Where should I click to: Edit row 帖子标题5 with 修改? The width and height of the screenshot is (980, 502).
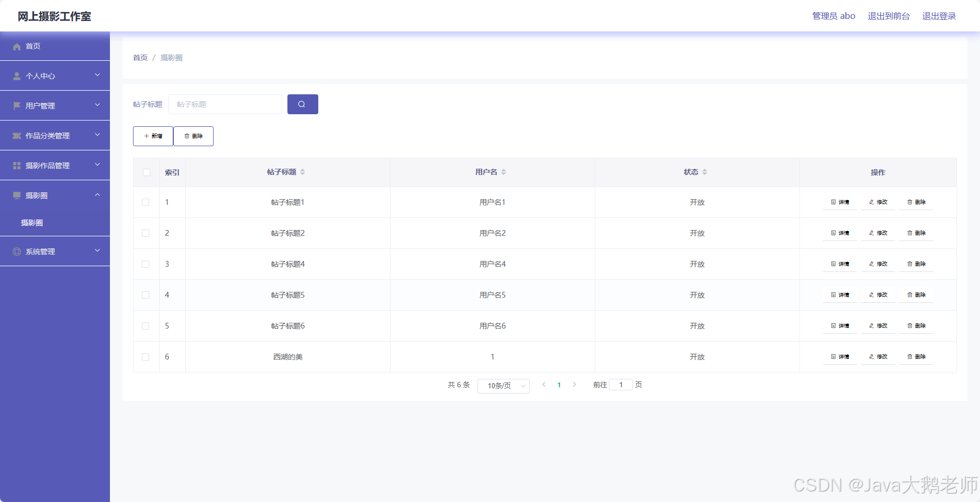[878, 295]
